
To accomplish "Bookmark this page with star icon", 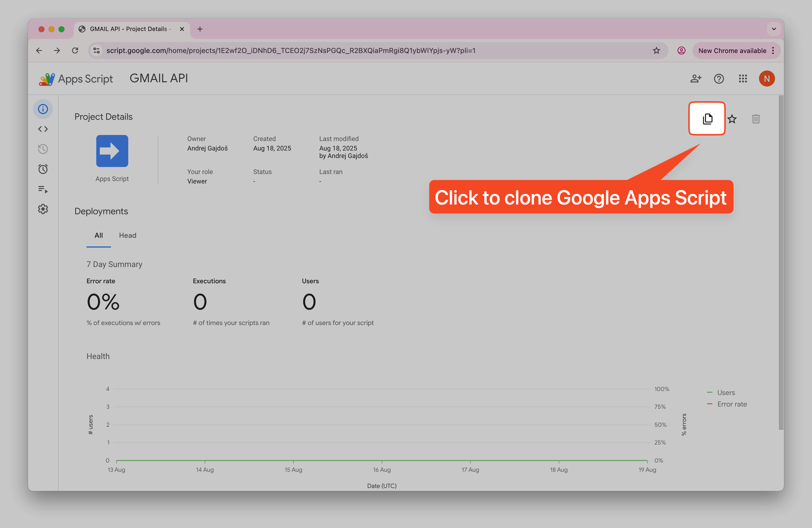I will coord(656,50).
